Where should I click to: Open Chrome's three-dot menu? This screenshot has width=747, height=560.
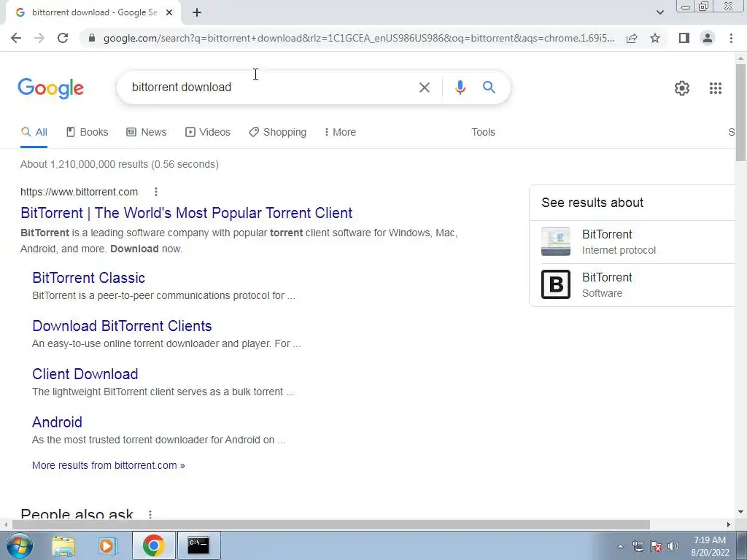(731, 38)
